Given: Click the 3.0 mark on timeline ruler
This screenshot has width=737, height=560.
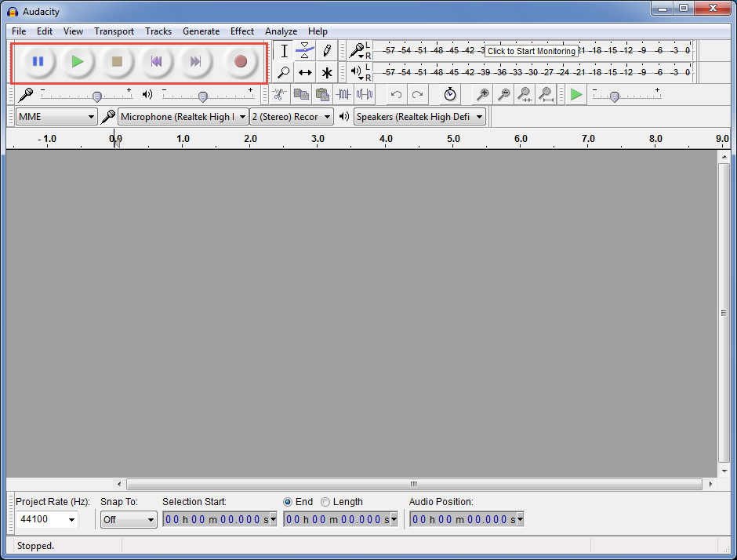Looking at the screenshot, I should (x=318, y=139).
